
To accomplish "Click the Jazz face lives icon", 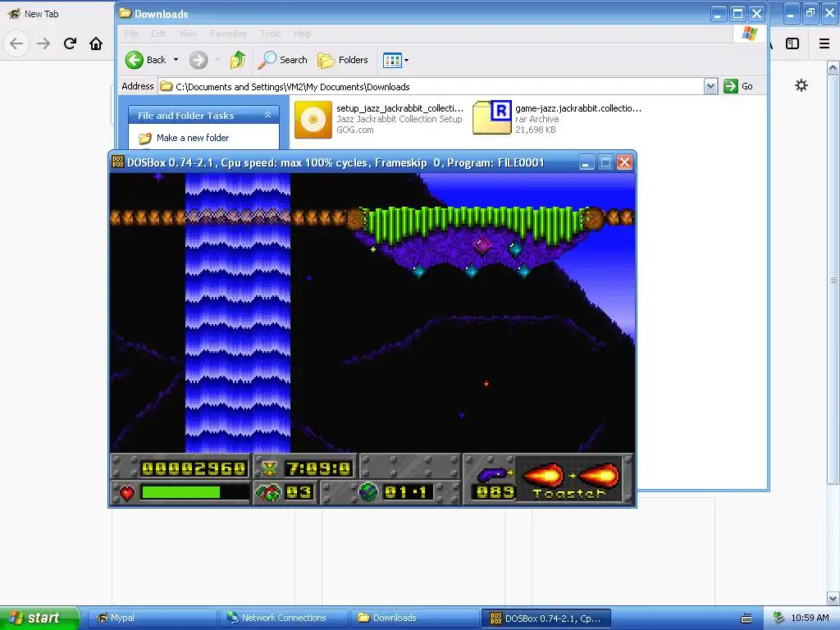I will point(268,492).
